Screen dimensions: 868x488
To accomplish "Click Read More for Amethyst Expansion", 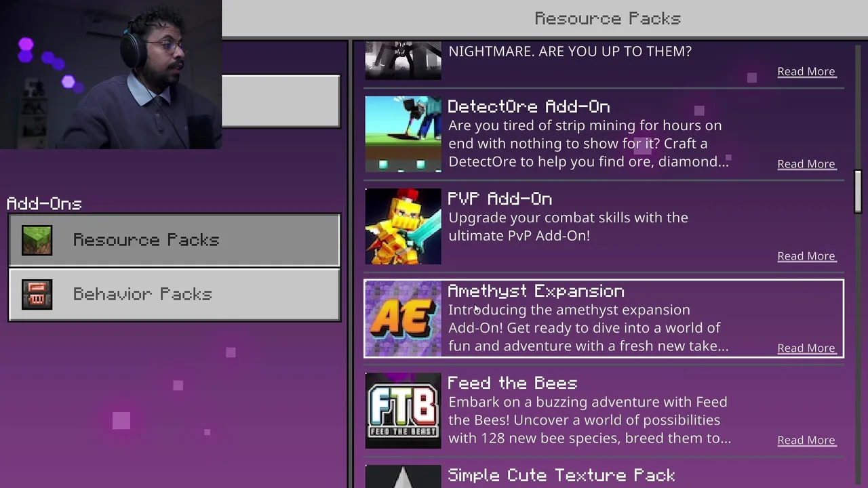I will (806, 348).
